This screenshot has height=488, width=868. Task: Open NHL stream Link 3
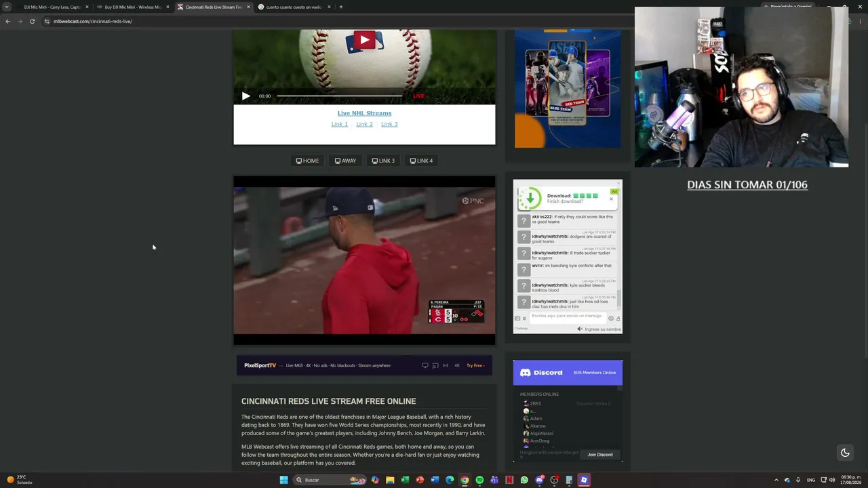(389, 124)
